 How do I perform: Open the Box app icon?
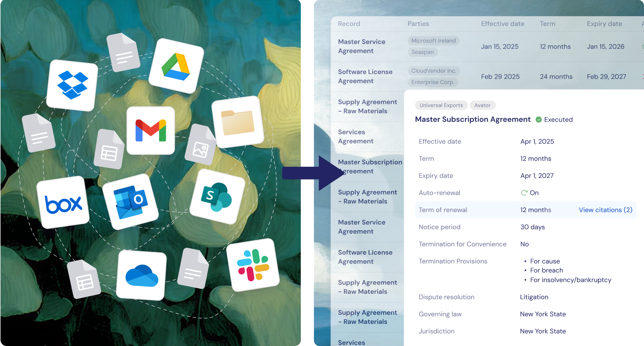coord(63,202)
